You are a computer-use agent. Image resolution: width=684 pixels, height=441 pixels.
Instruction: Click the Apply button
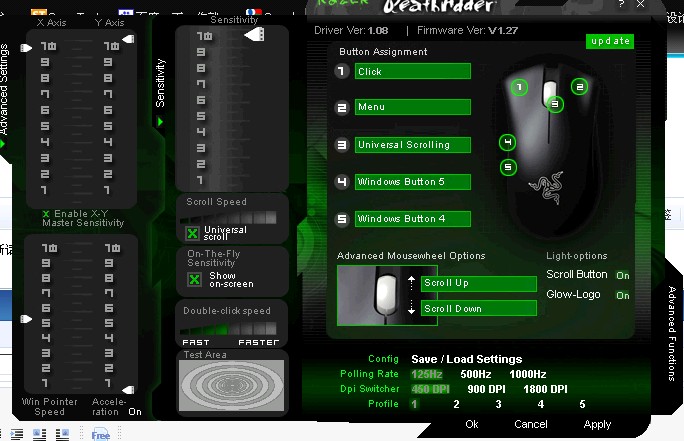tap(597, 424)
